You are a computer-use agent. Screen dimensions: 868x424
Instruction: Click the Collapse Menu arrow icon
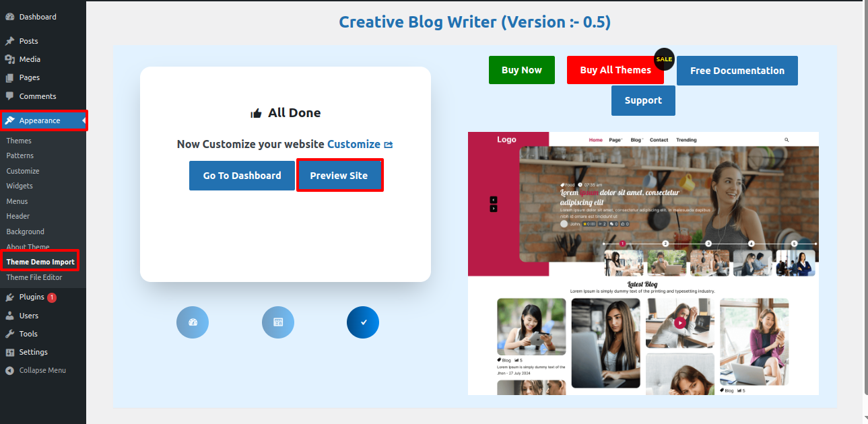click(x=10, y=370)
